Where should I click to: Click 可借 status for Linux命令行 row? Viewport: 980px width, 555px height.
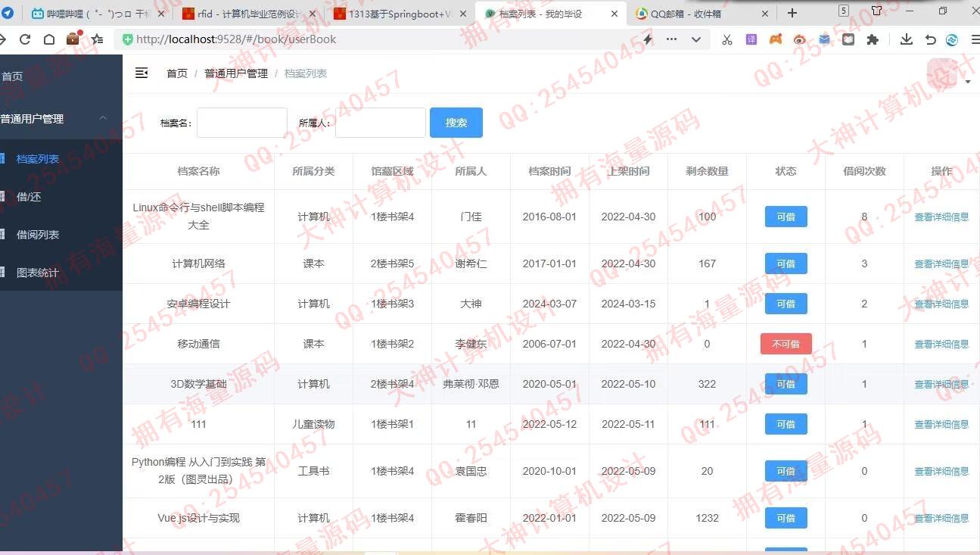(786, 217)
